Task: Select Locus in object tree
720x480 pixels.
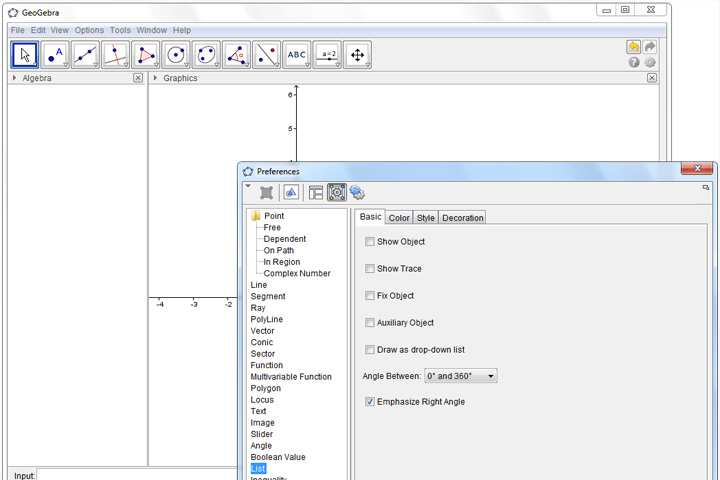Action: 262,400
